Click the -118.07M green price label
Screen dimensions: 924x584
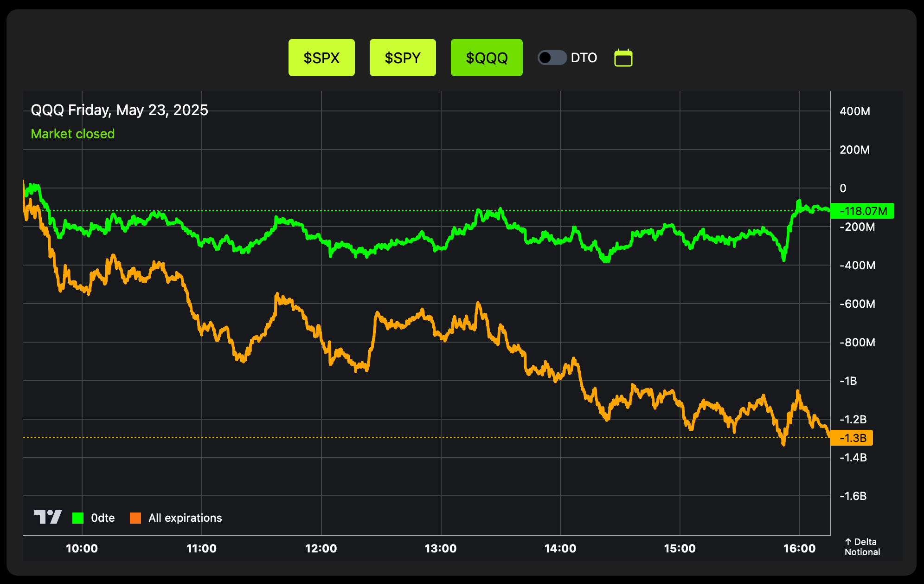[x=862, y=211]
